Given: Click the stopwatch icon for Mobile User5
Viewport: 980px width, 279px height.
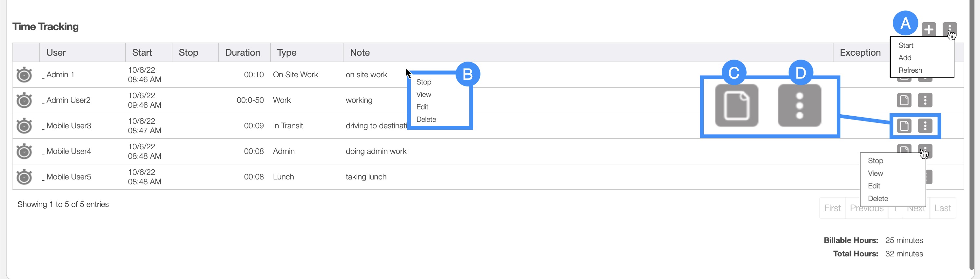Looking at the screenshot, I should [24, 177].
